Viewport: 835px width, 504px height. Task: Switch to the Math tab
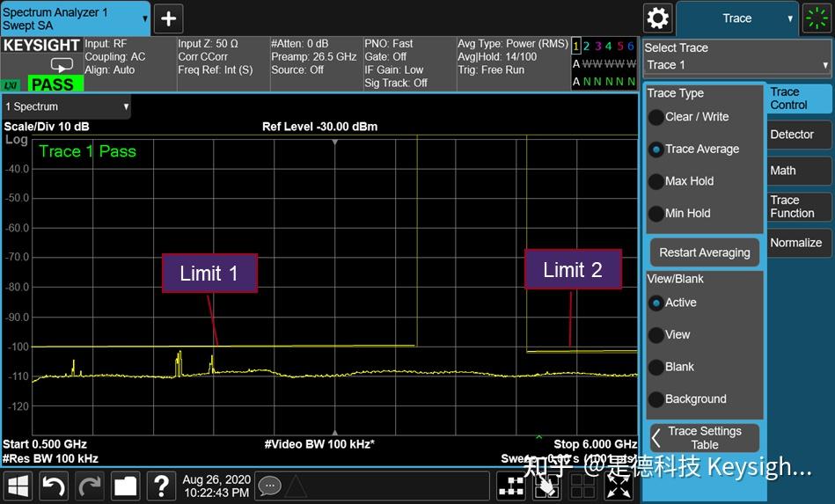coord(799,171)
